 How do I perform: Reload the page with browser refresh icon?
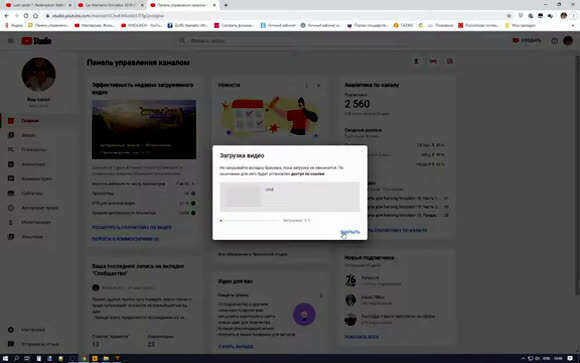pyautogui.click(x=26, y=16)
